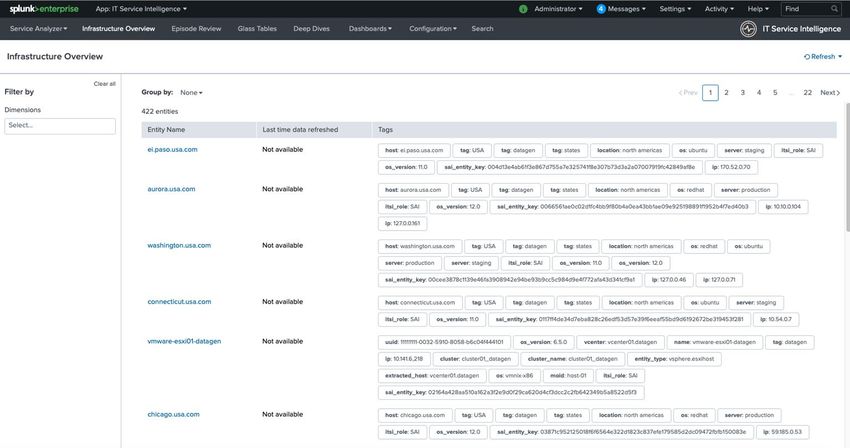Open the Messages dropdown
This screenshot has width=850, height=448.
(x=627, y=9)
